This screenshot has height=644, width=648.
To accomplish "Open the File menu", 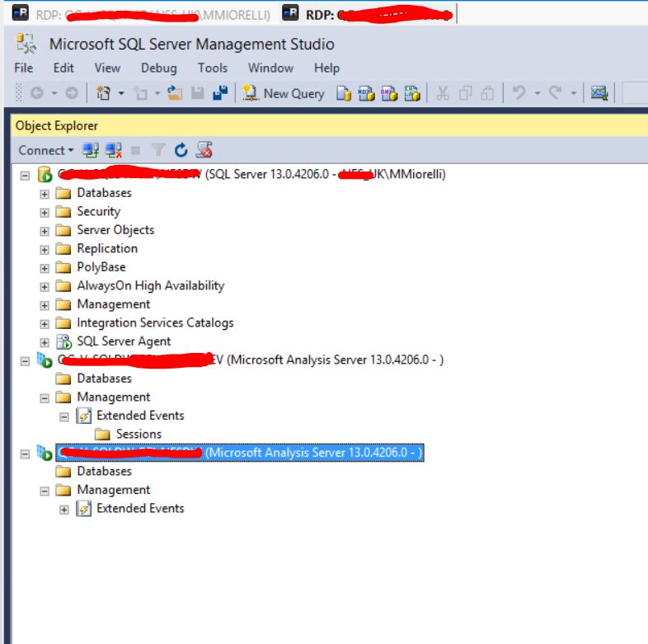I will click(24, 68).
